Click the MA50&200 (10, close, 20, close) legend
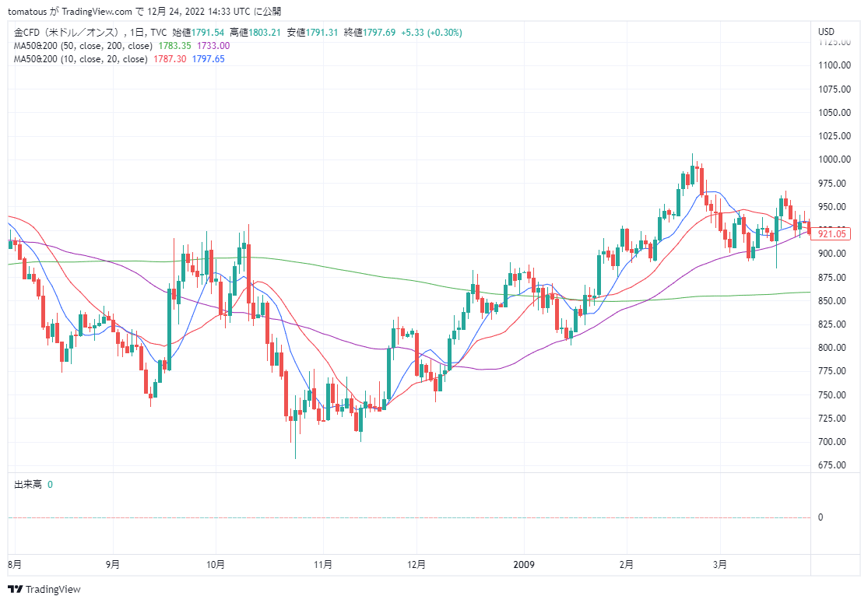Viewport: 868px width, 603px height. pos(81,59)
